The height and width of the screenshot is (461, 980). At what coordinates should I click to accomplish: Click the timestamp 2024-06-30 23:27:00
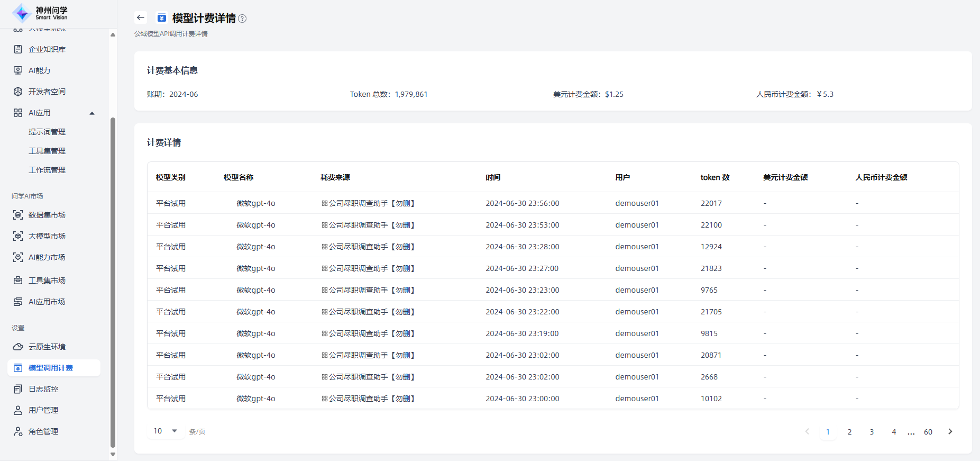(x=522, y=268)
